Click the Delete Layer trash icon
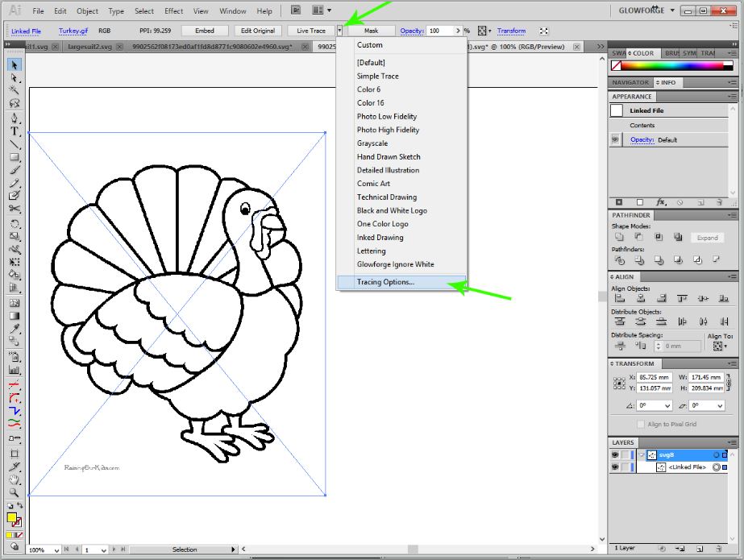Image resolution: width=744 pixels, height=560 pixels. point(718,549)
